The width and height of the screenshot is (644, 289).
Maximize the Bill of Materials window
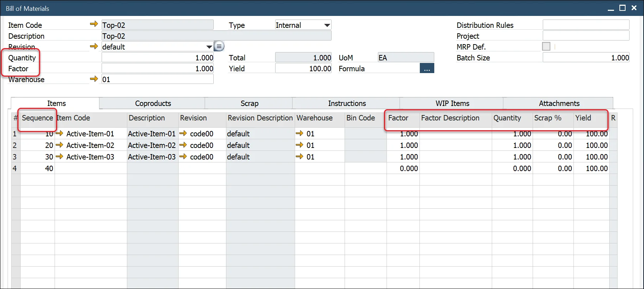622,8
